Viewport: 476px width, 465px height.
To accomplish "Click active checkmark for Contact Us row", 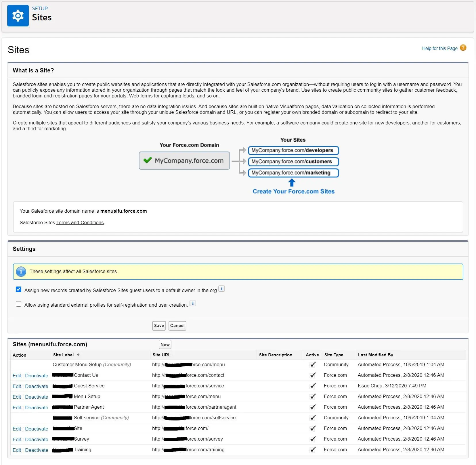I will (313, 375).
